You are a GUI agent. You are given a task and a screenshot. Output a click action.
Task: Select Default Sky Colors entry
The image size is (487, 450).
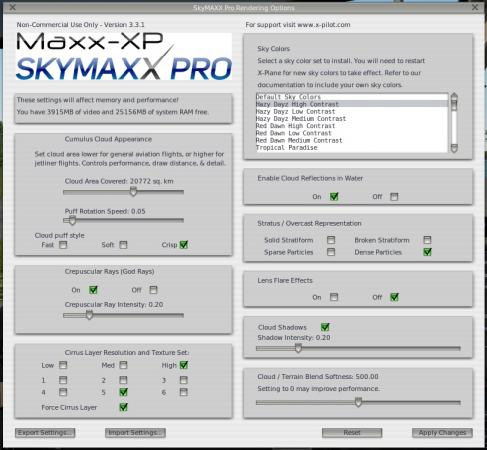coord(352,97)
